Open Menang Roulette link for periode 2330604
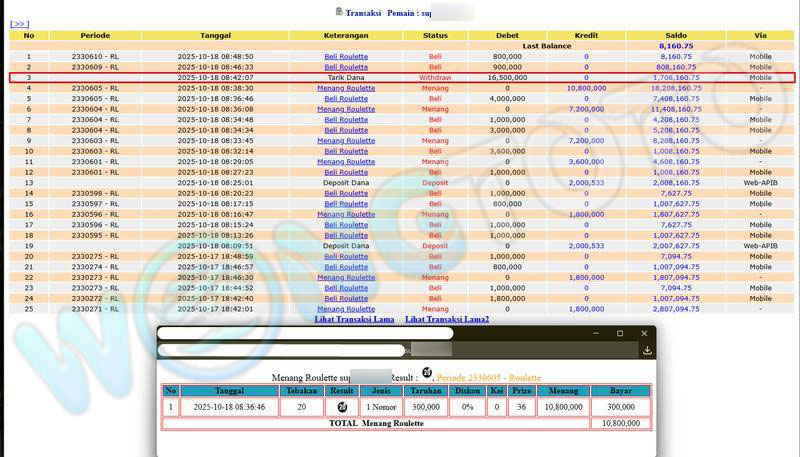Image resolution: width=800 pixels, height=457 pixels. (346, 109)
